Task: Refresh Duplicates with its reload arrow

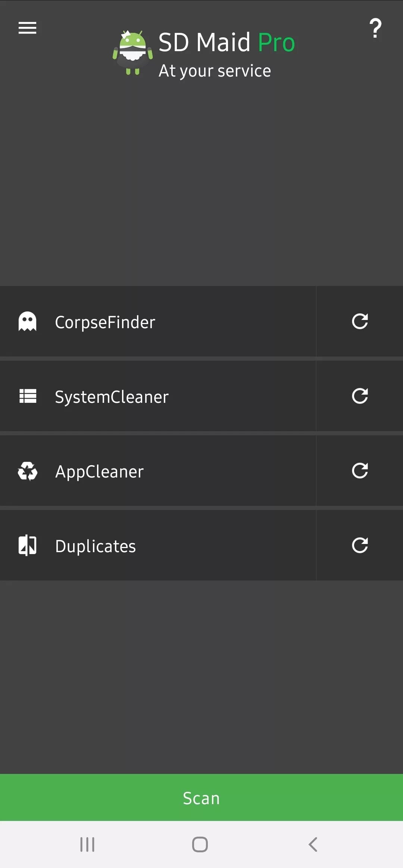Action: [360, 545]
